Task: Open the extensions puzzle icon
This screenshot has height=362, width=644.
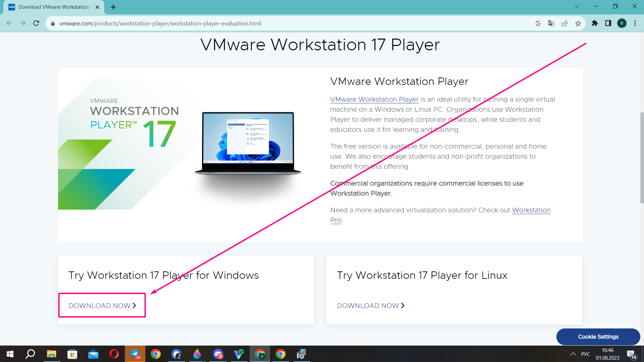Action: (595, 23)
